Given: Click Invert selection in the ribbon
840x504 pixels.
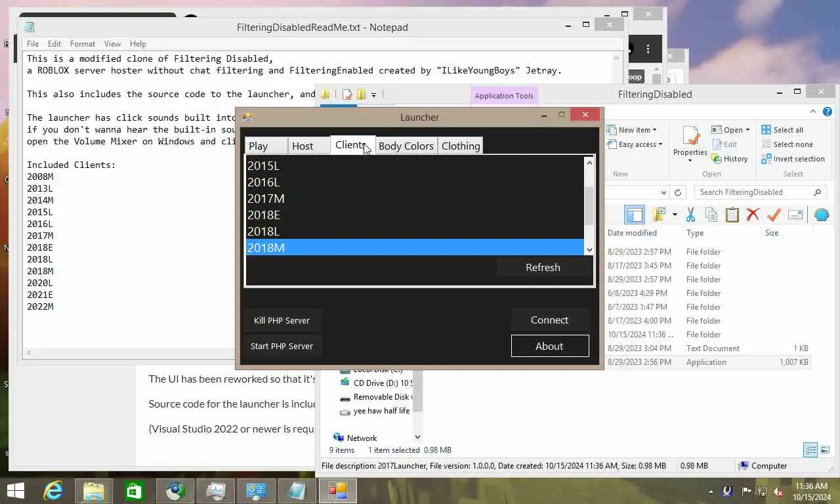Looking at the screenshot, I should (792, 159).
